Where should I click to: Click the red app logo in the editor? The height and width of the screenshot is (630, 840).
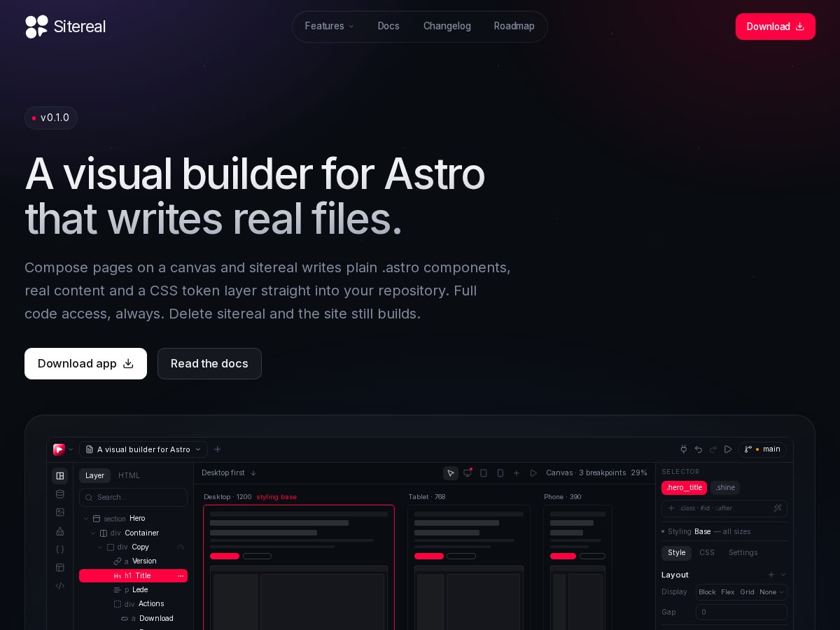[59, 449]
